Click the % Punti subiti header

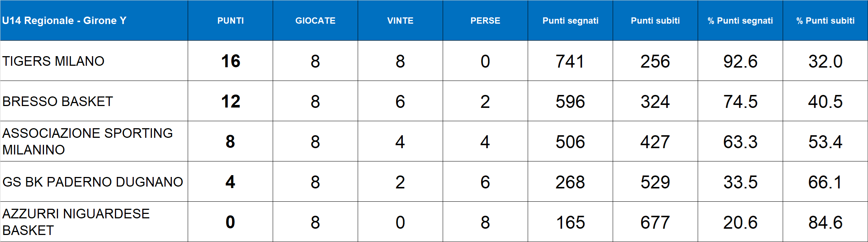coord(825,21)
